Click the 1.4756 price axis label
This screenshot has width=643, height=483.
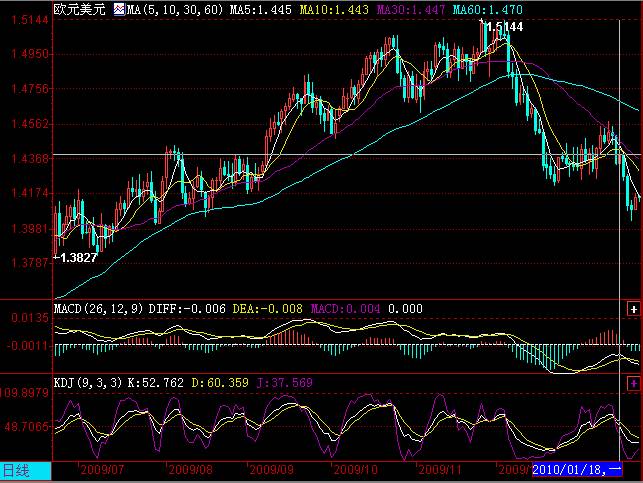[30, 89]
